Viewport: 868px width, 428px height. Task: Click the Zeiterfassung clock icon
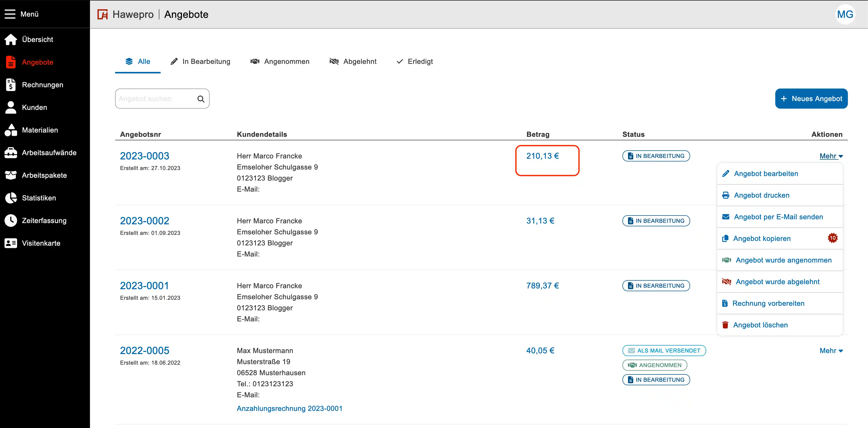click(x=11, y=221)
